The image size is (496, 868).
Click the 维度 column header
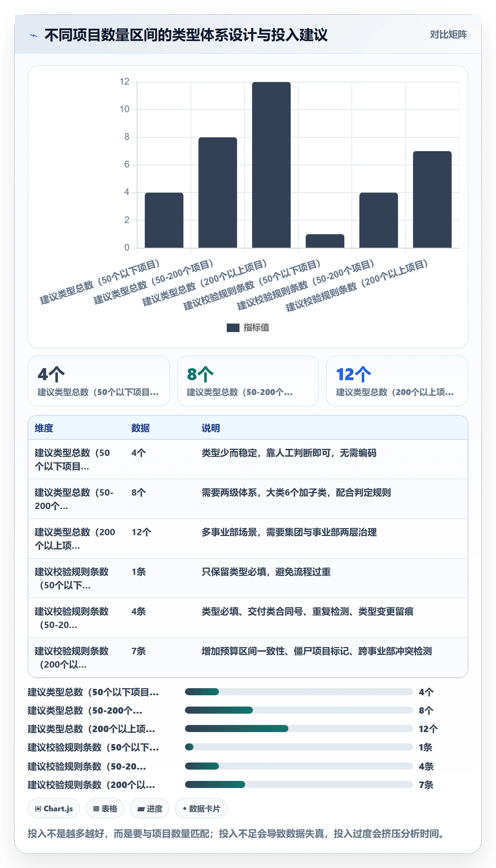[x=44, y=428]
